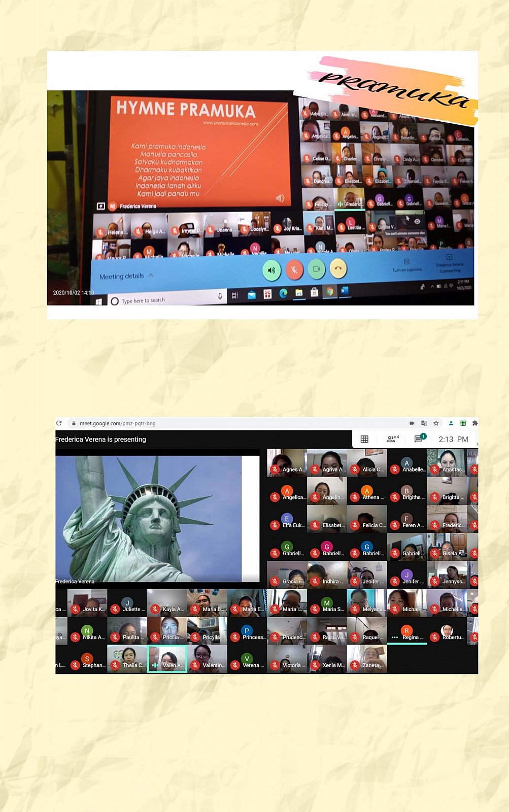Select the Gracia E. participant tile
Image resolution: width=509 pixels, height=812 pixels.
point(287,574)
